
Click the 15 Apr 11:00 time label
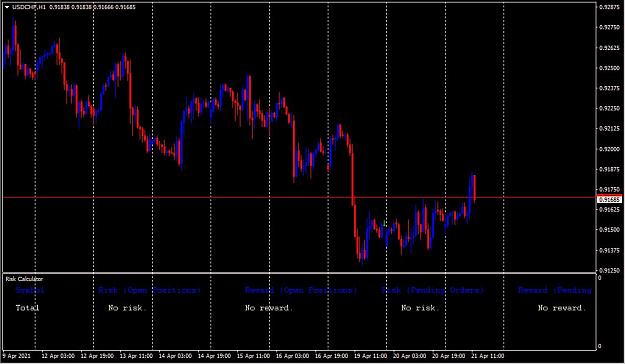point(253,356)
